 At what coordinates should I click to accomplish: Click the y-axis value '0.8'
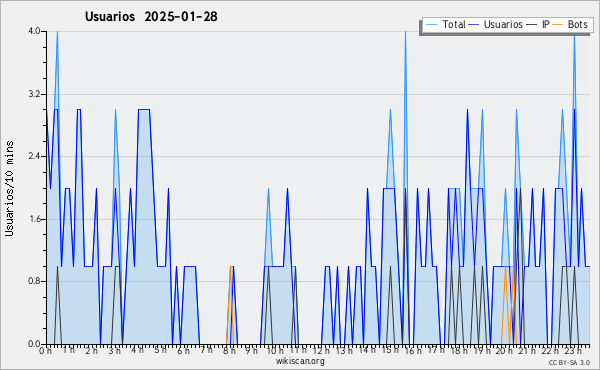pyautogui.click(x=34, y=282)
